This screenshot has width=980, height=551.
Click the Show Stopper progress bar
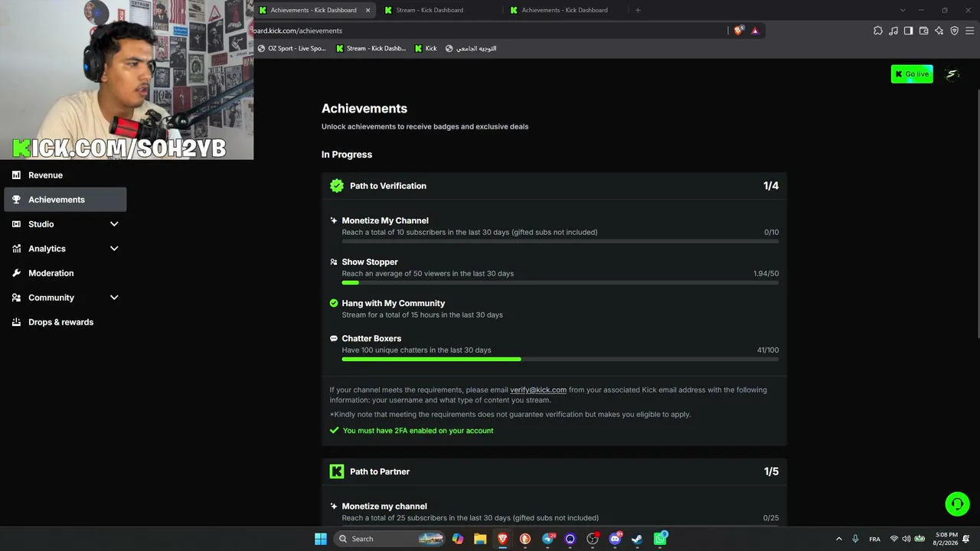pyautogui.click(x=560, y=283)
